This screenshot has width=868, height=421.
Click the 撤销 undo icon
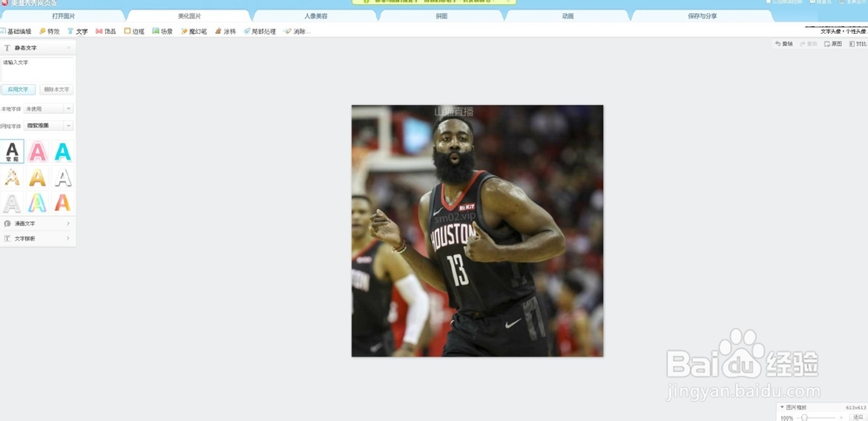coord(784,43)
